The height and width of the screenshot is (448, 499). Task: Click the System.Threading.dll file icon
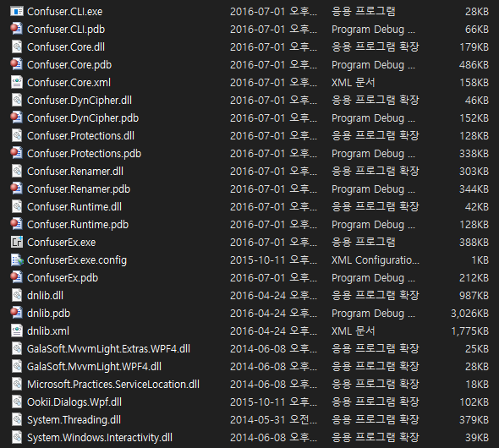point(17,420)
